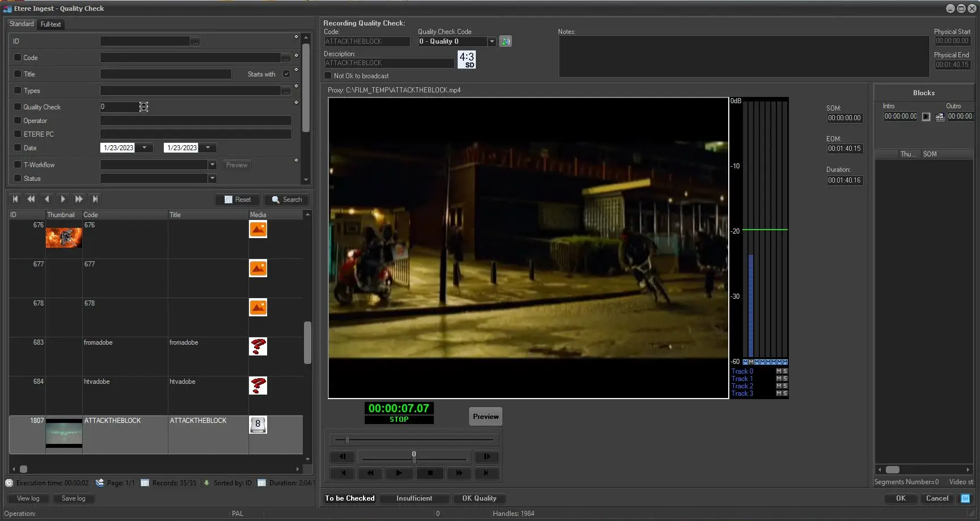Click the 4:3 SD aspect ratio icon
Image resolution: width=980 pixels, height=521 pixels.
point(467,60)
